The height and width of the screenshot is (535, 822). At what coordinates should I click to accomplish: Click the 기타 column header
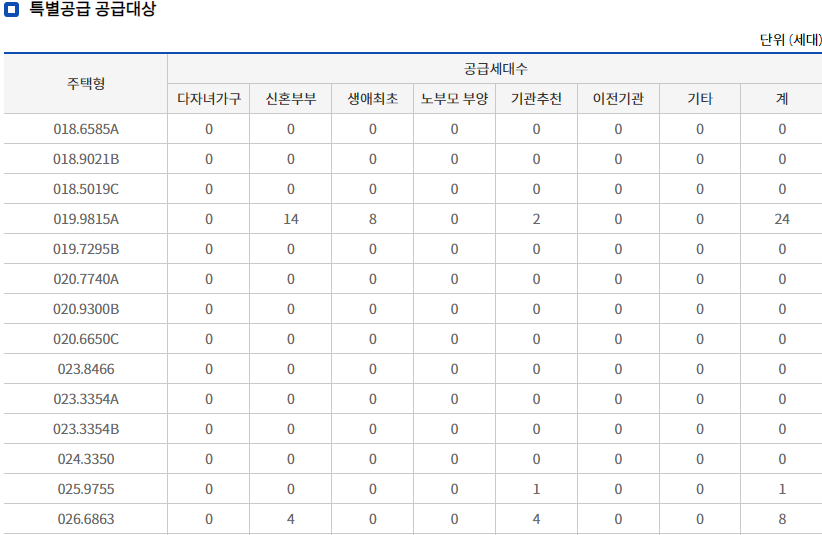click(x=700, y=99)
